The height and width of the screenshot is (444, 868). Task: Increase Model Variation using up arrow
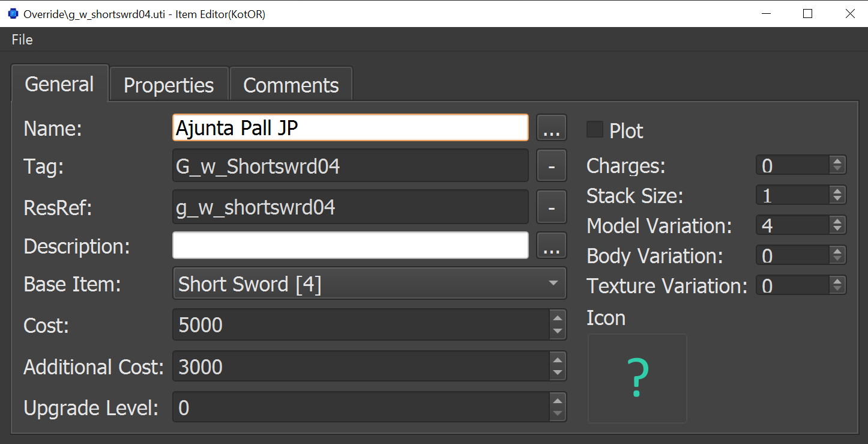pos(837,221)
